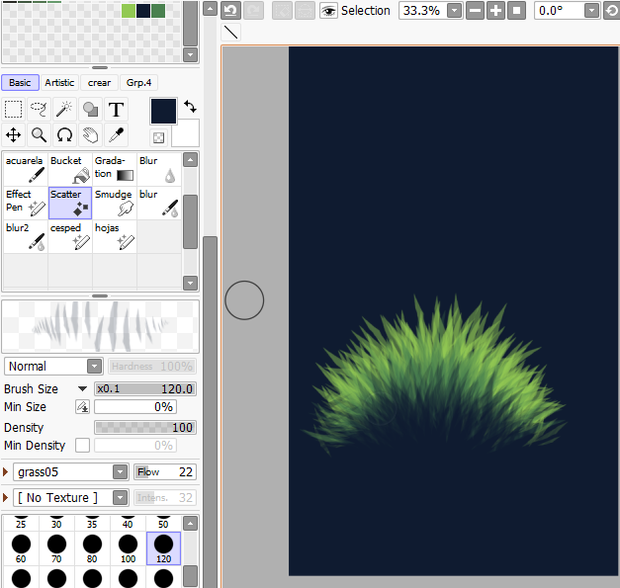The image size is (620, 588).
Task: Pick the Magic Wand tool
Action: 64,110
